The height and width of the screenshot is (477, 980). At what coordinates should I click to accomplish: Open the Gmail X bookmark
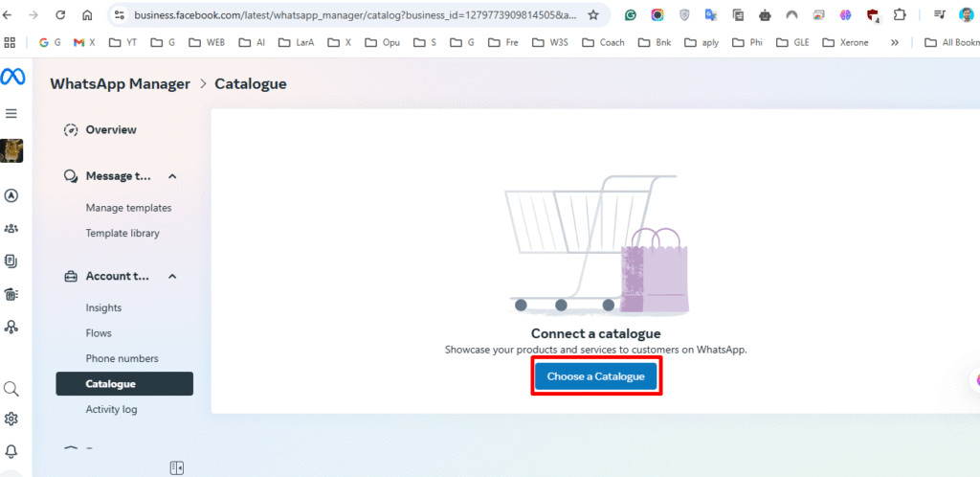click(84, 42)
